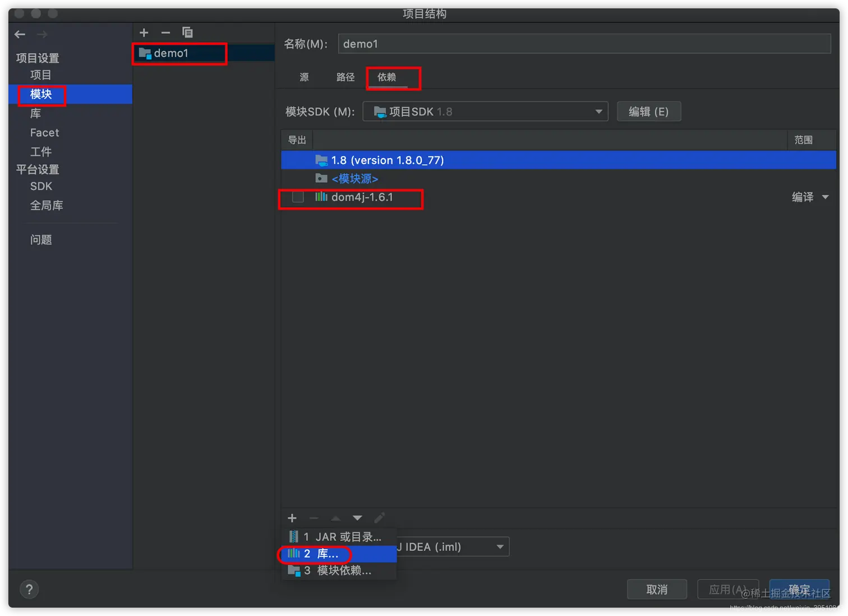
Task: Click the 1.8 SDK folder icon
Action: pos(321,160)
